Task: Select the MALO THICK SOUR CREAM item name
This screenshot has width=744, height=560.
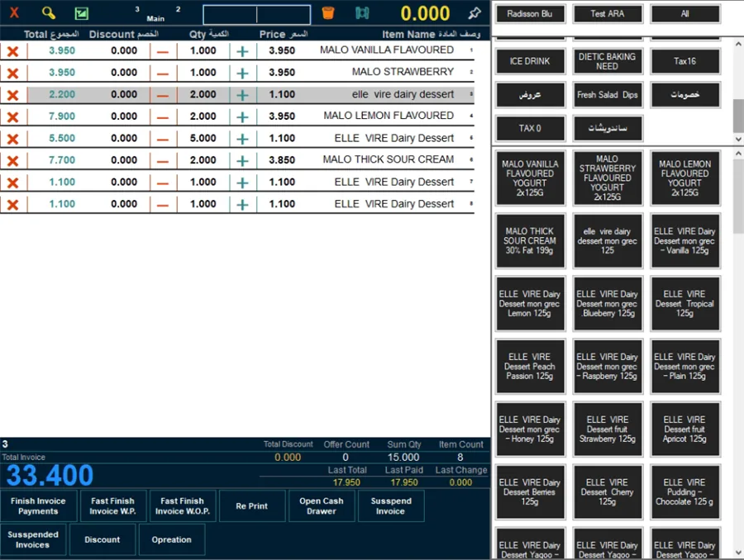Action: tap(389, 159)
